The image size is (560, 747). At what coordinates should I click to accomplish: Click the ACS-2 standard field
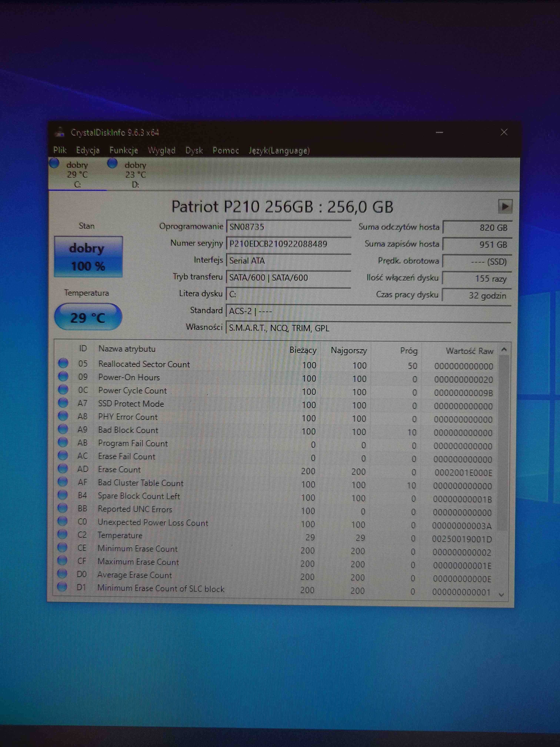pos(369,311)
